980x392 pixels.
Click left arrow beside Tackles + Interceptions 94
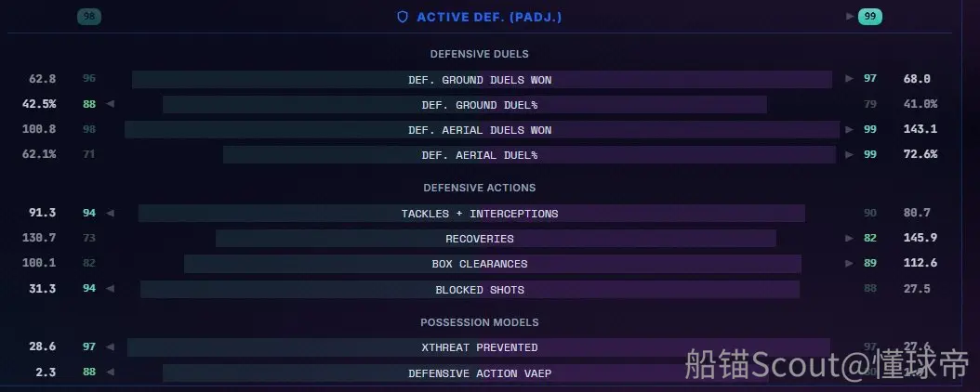click(110, 214)
